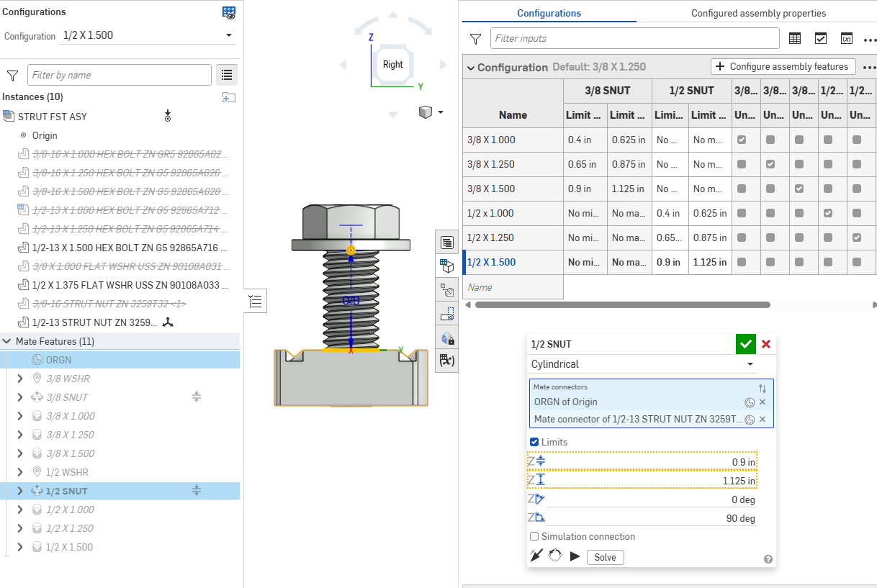Open the help icon in mate dialog
The height and width of the screenshot is (588, 877).
pos(768,559)
